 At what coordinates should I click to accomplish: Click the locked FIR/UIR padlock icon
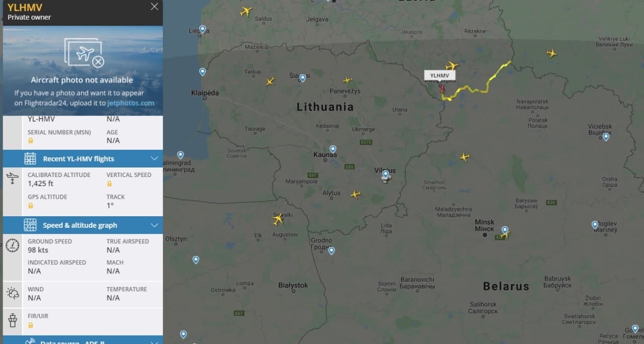(31, 325)
